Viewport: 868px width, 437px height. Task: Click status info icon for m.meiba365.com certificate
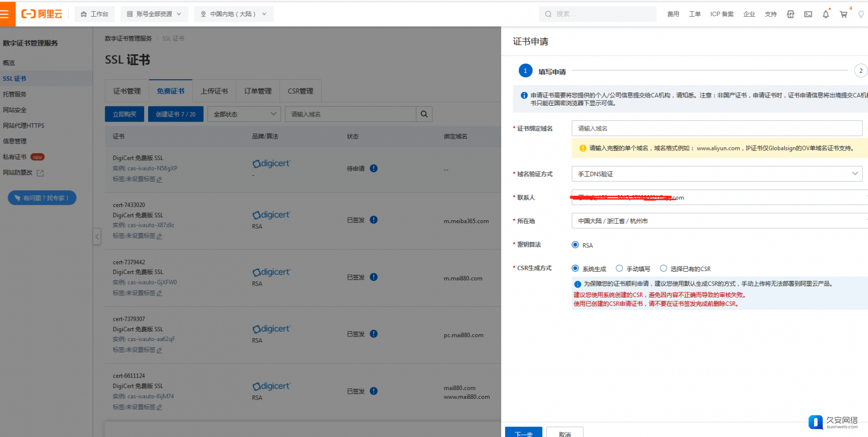coord(374,220)
